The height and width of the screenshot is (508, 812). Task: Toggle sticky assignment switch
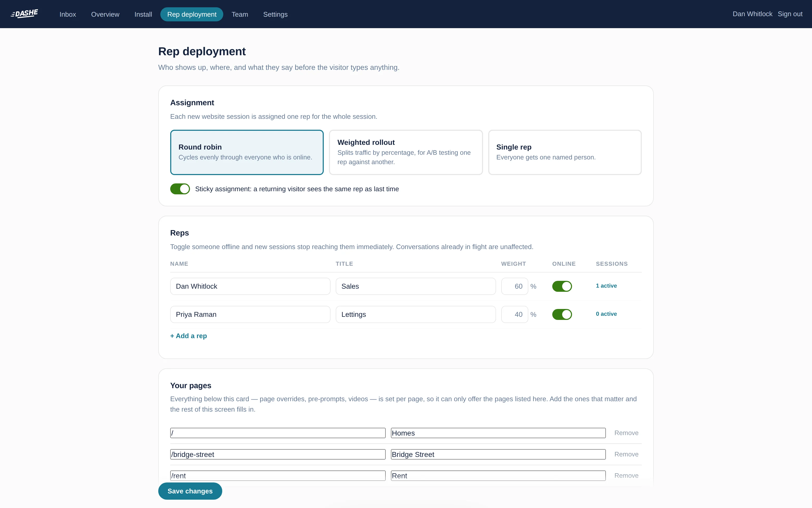click(x=180, y=189)
